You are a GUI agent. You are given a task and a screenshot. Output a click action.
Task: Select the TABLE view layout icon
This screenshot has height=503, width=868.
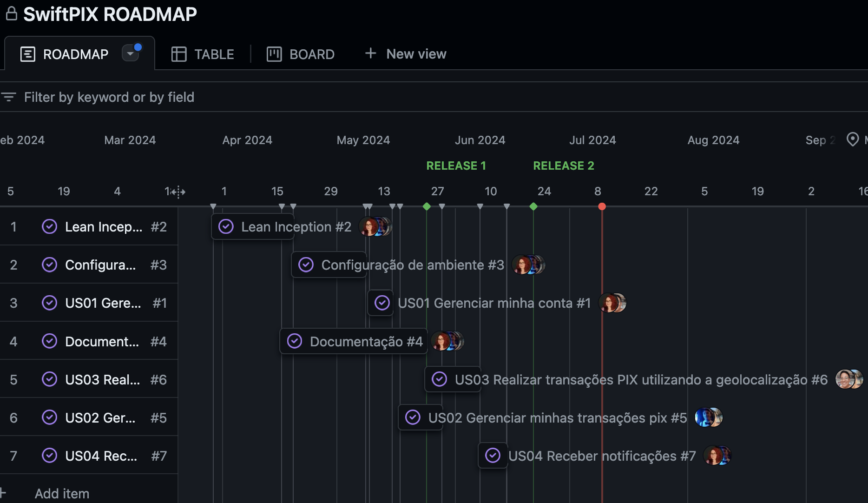[179, 54]
